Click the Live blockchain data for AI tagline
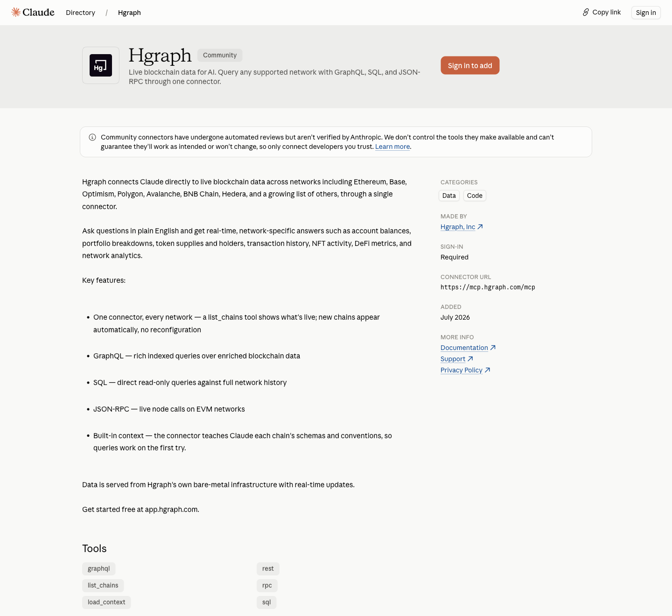This screenshot has height=616, width=672. click(x=274, y=77)
